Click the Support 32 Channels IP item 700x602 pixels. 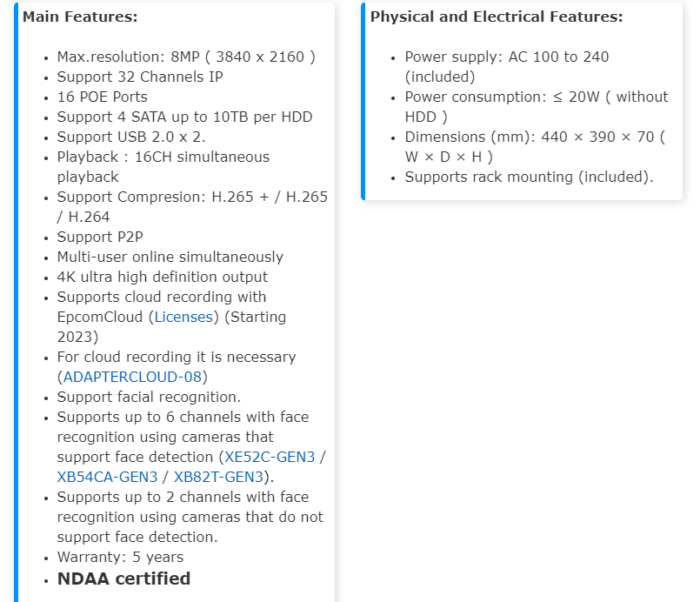tap(140, 77)
